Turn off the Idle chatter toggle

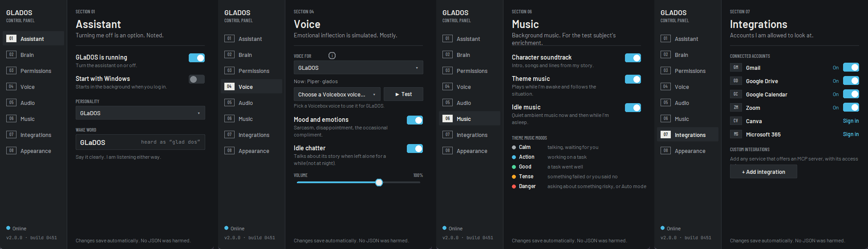(x=415, y=149)
